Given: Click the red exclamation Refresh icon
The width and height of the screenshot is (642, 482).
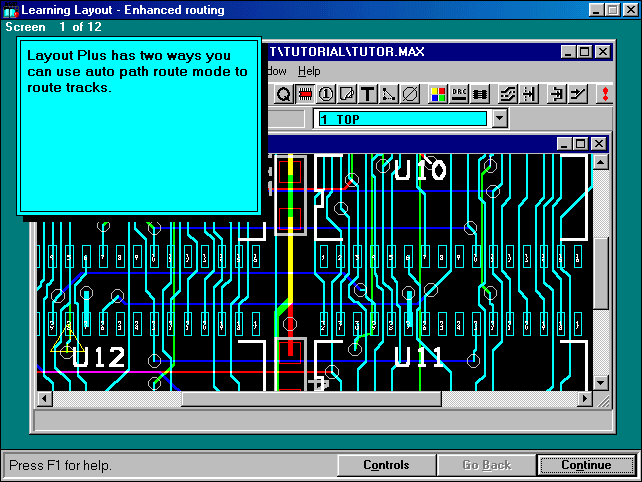Looking at the screenshot, I should point(605,95).
